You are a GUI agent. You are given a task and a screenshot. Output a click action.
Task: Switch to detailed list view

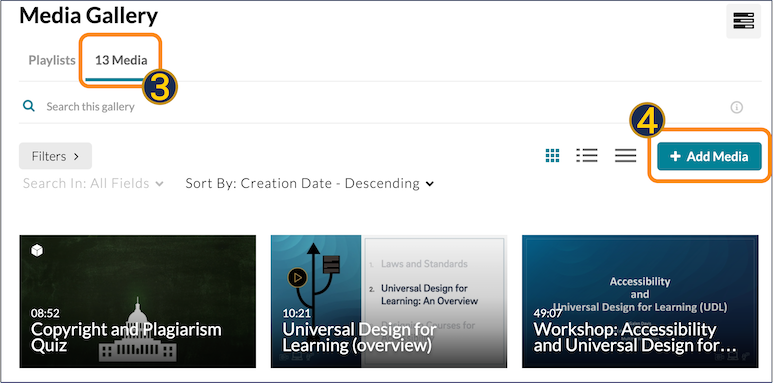587,156
